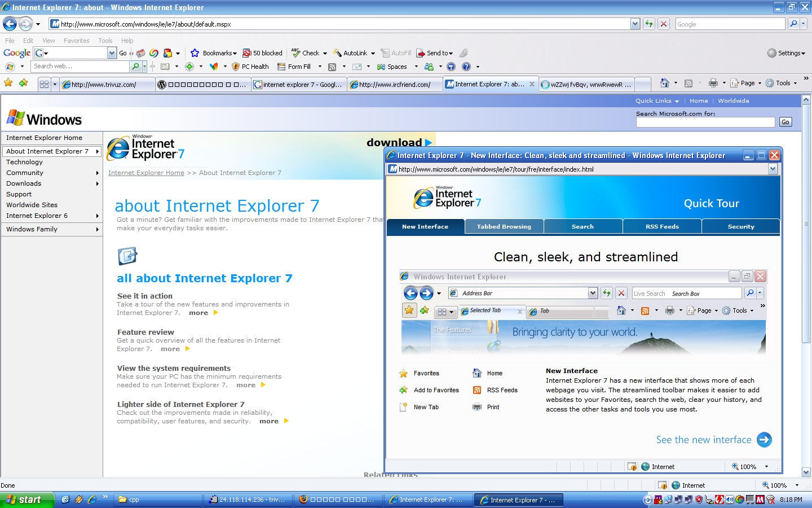Expand the double-chevron command bar overflow
Viewport: 812px width, 508px height.
point(806,78)
